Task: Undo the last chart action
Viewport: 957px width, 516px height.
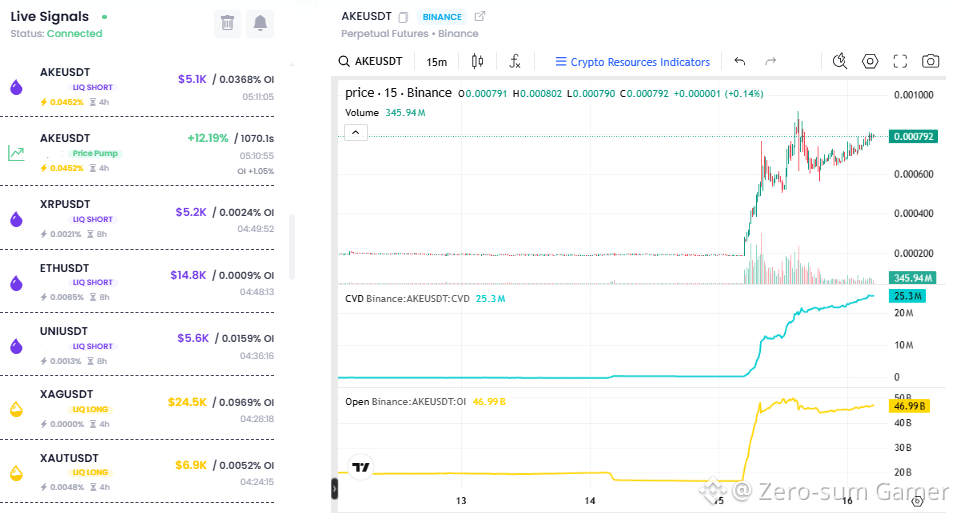Action: [740, 61]
